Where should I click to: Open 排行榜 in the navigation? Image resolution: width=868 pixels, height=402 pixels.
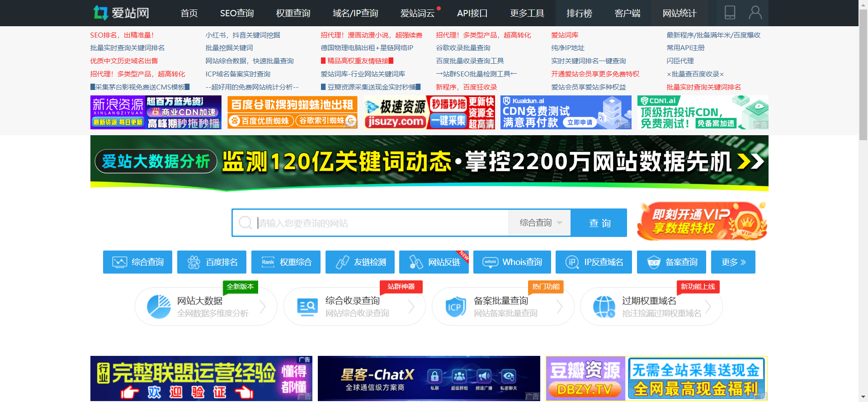(x=579, y=13)
